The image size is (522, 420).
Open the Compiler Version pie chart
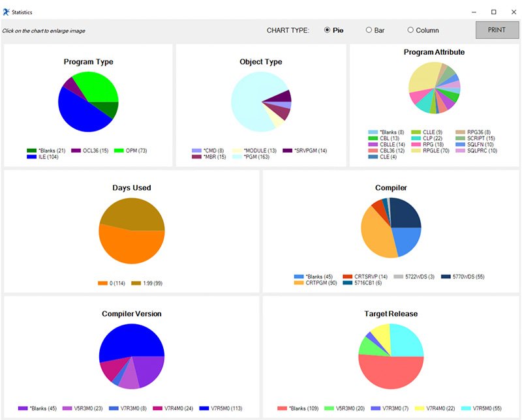[131, 356]
